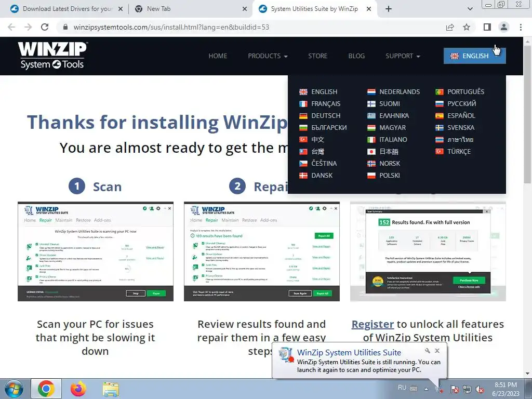532x399 pixels.
Task: Open the 152 Results found screenshot thumbnail
Action: click(428, 251)
